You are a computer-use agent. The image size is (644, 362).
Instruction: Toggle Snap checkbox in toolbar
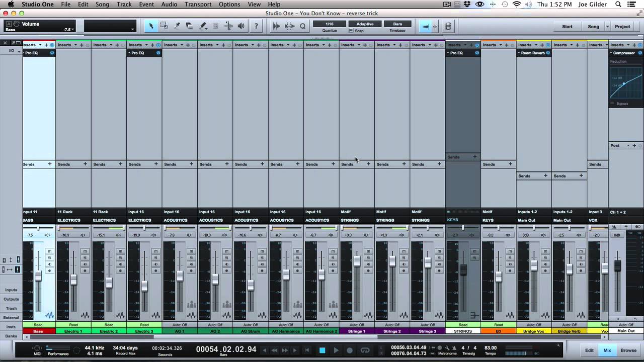click(x=351, y=31)
